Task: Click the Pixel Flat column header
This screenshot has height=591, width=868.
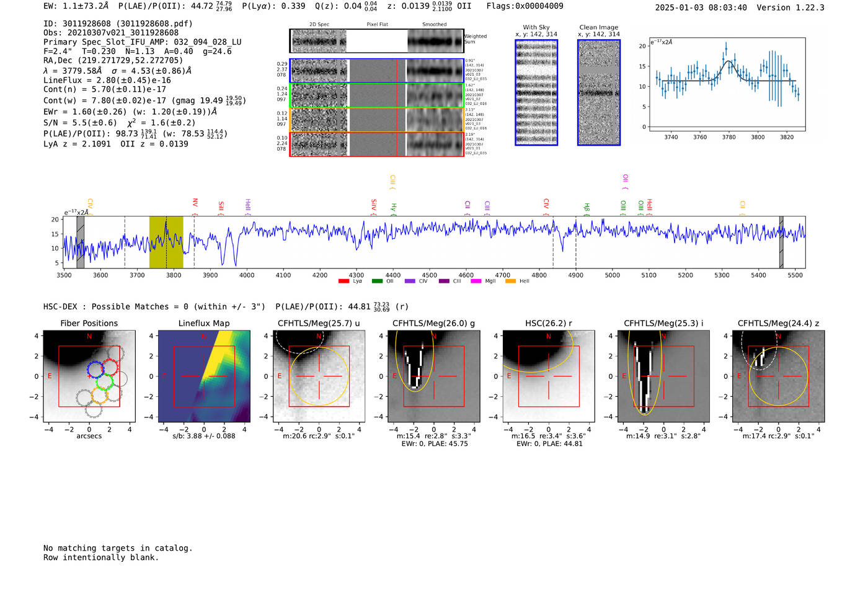Action: 377,25
